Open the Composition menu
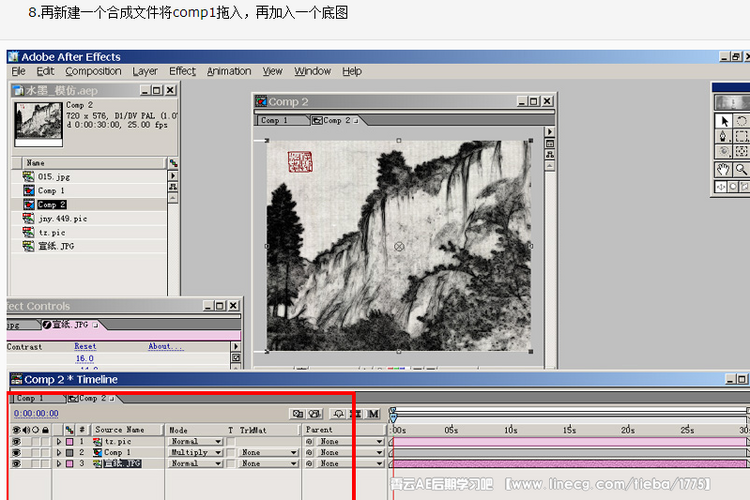 click(x=93, y=71)
